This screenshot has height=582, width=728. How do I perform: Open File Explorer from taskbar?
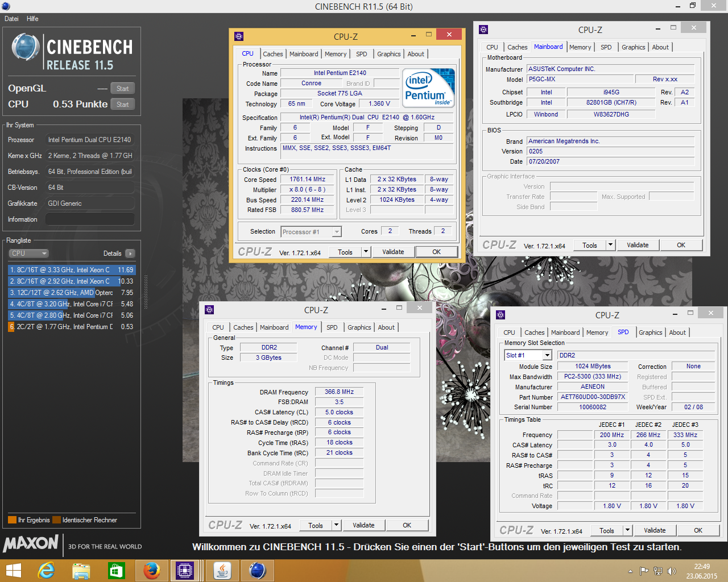coord(81,571)
